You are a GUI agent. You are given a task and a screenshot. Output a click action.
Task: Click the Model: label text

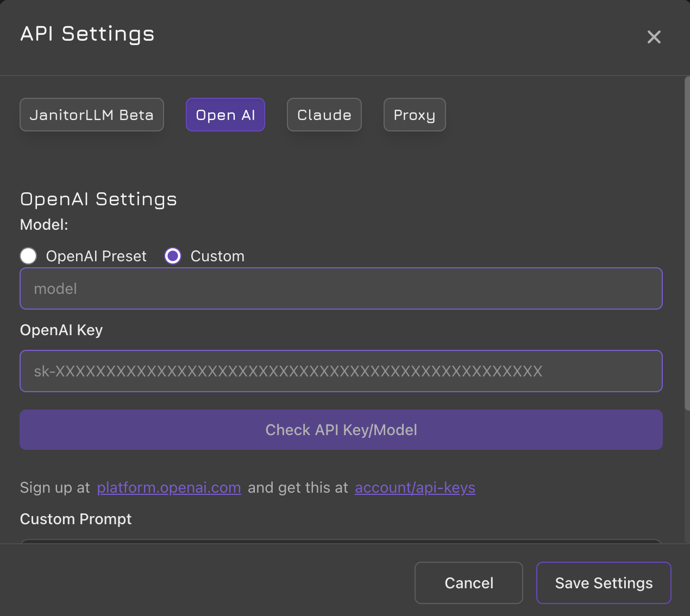pyautogui.click(x=44, y=225)
